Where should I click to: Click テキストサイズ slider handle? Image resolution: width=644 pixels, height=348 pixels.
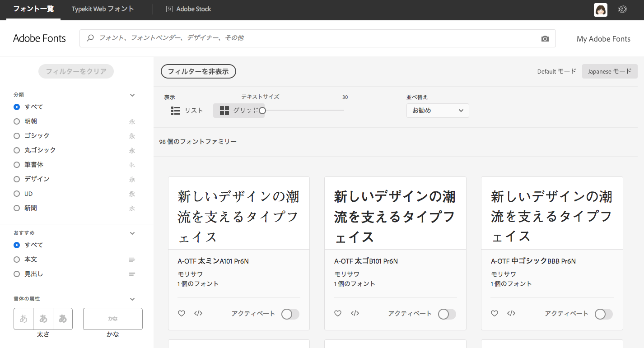262,111
